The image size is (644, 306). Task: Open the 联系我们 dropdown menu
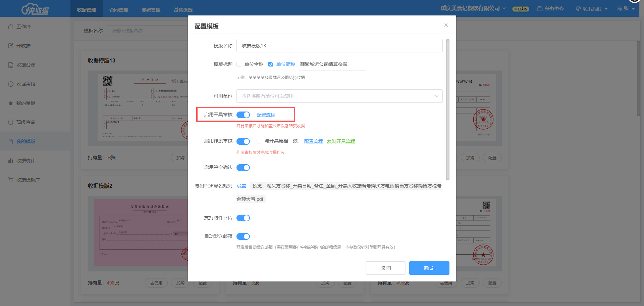592,9
